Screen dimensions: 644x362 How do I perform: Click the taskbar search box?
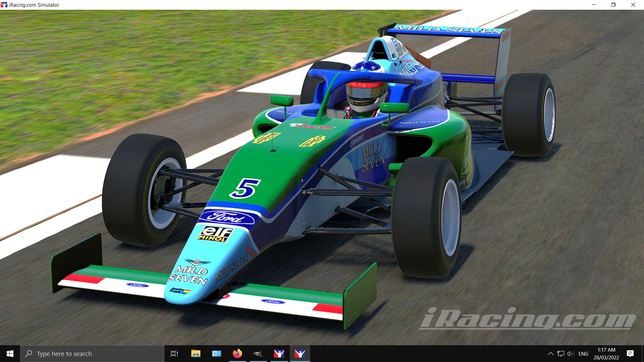coord(92,354)
